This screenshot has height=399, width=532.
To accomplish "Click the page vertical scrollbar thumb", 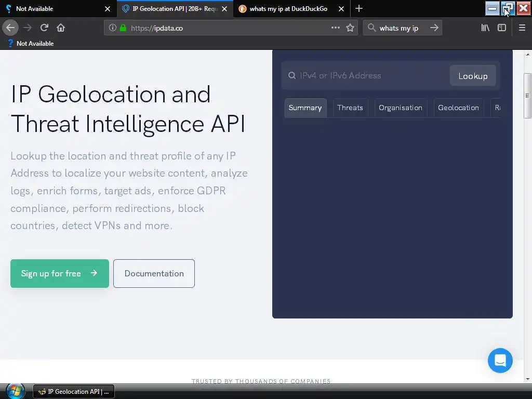I will pyautogui.click(x=527, y=96).
